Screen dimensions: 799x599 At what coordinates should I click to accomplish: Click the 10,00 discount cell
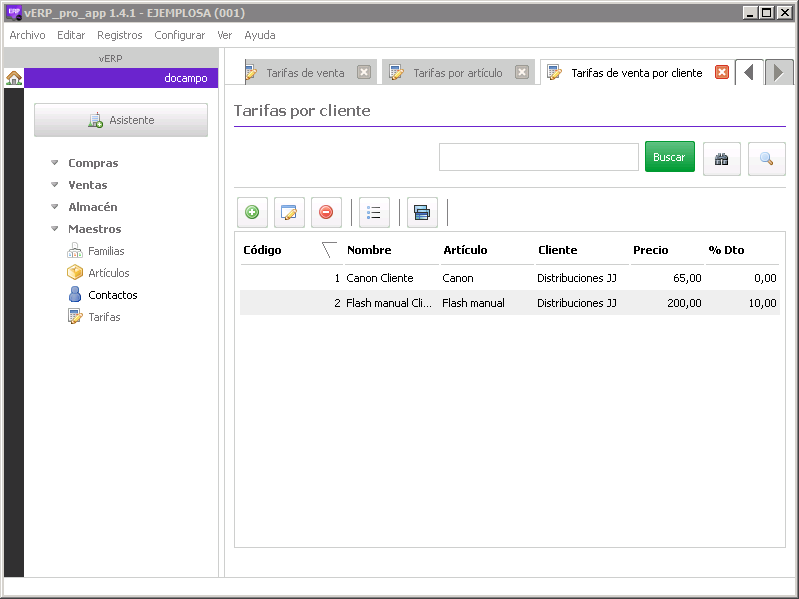pyautogui.click(x=762, y=303)
